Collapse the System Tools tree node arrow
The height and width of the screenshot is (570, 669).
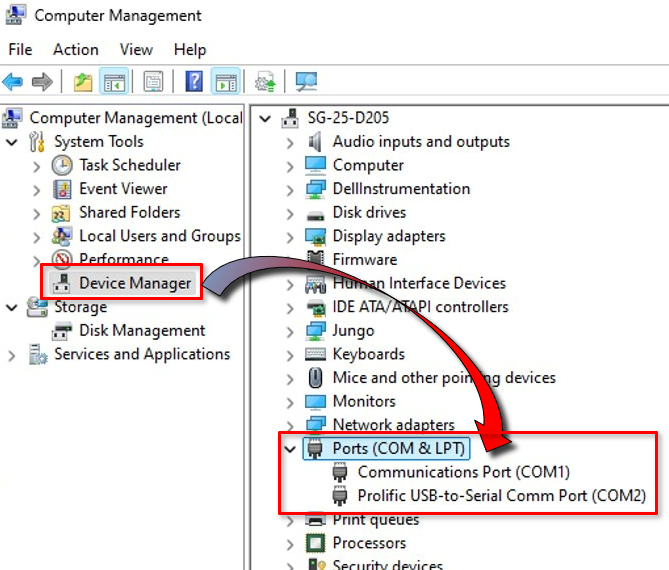click(x=12, y=142)
